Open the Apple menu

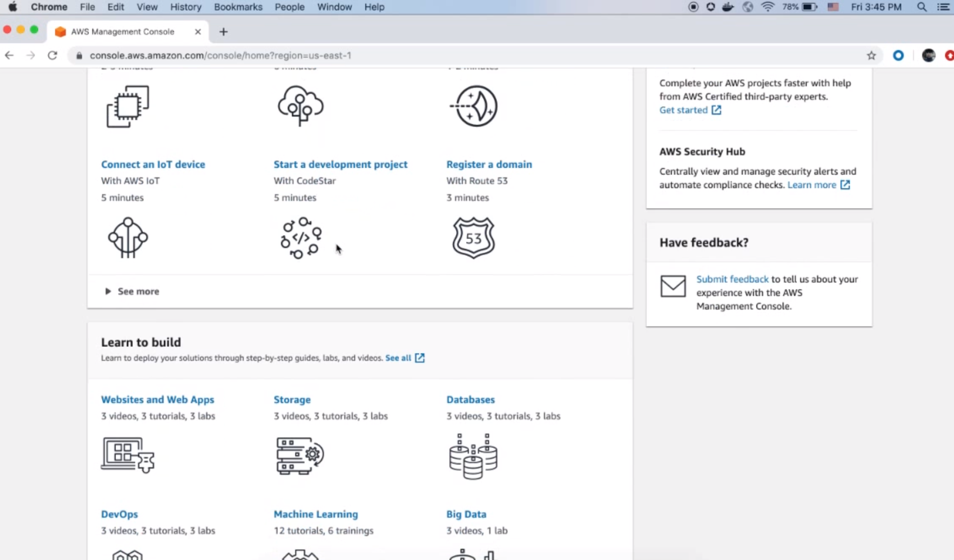12,7
